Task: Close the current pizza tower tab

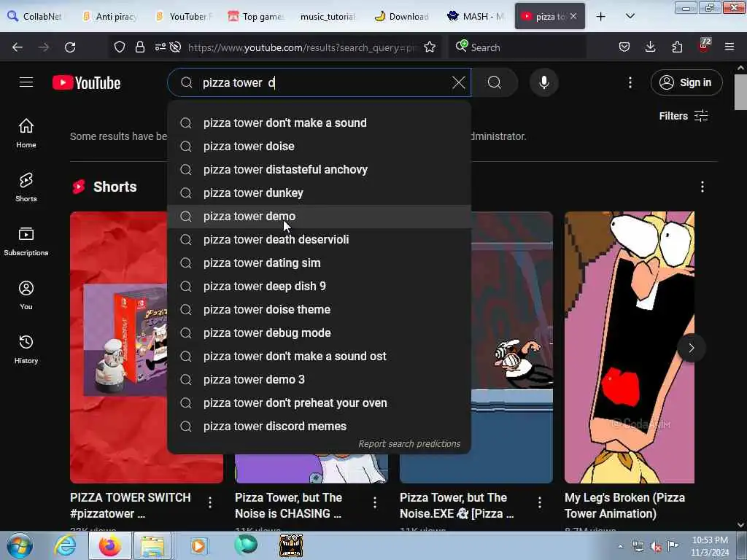Action: (x=573, y=16)
